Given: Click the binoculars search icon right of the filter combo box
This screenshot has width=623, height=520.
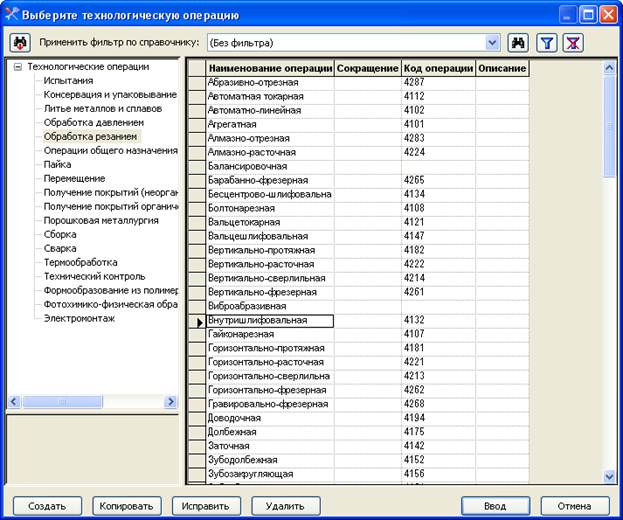Looking at the screenshot, I should coord(518,43).
